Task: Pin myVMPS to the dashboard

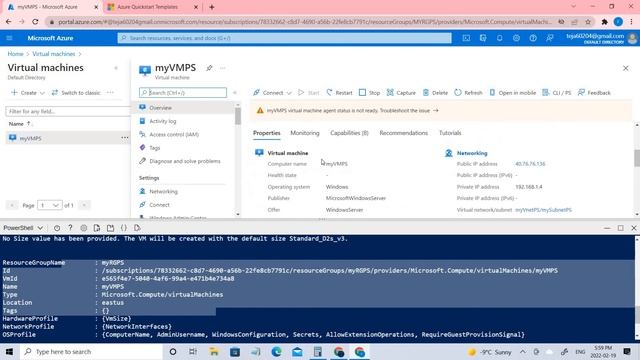Action: (209, 68)
